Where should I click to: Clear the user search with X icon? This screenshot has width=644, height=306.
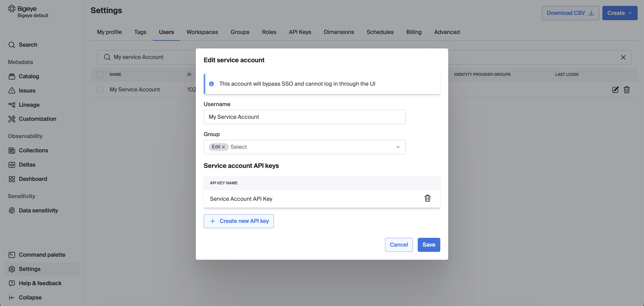click(x=623, y=57)
